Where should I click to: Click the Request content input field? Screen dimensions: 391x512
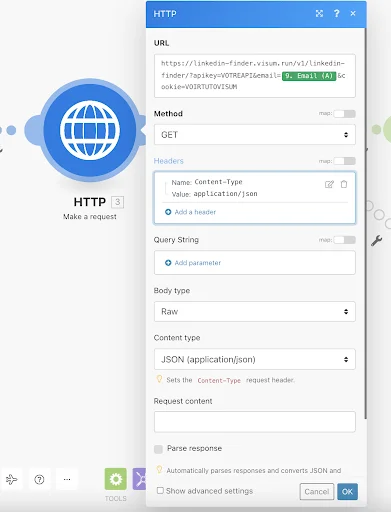255,422
